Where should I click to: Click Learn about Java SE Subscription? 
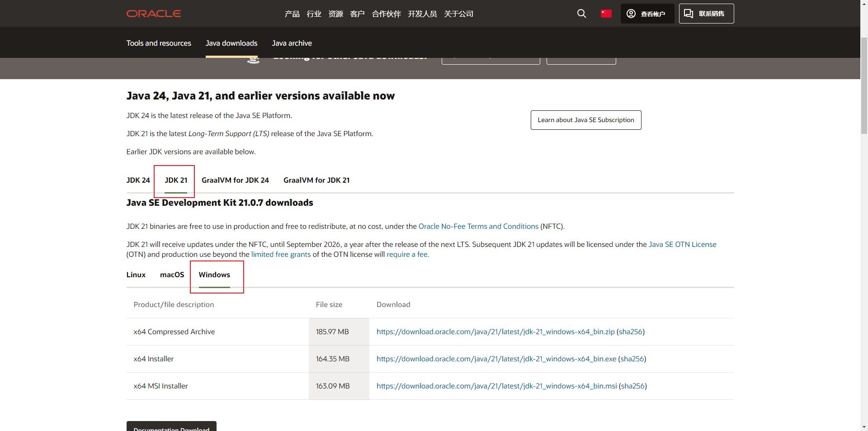pos(585,120)
